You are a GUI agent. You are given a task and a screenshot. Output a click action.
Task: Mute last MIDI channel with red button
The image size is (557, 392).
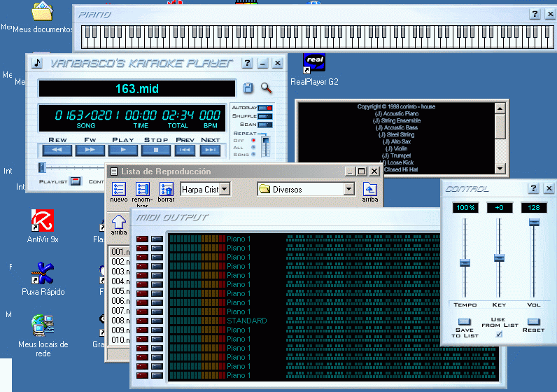coord(142,375)
